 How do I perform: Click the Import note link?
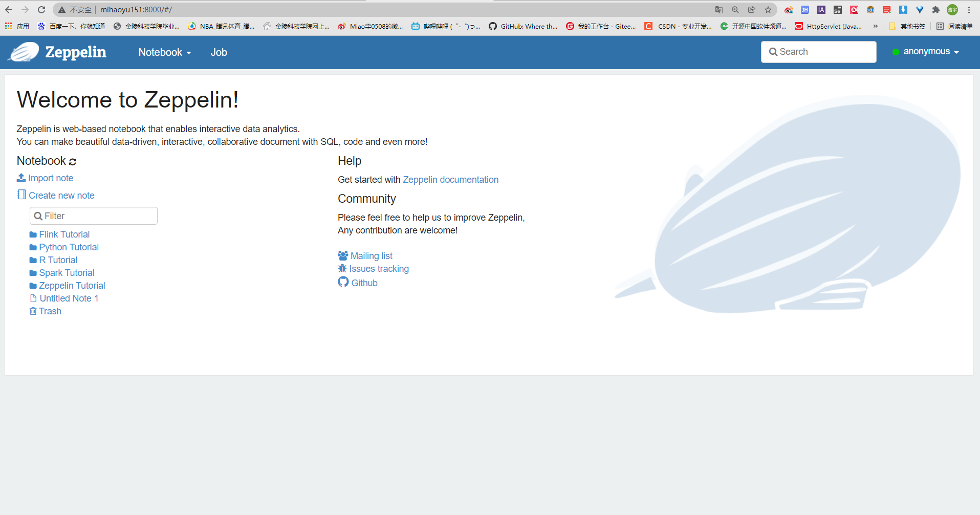[x=51, y=178]
